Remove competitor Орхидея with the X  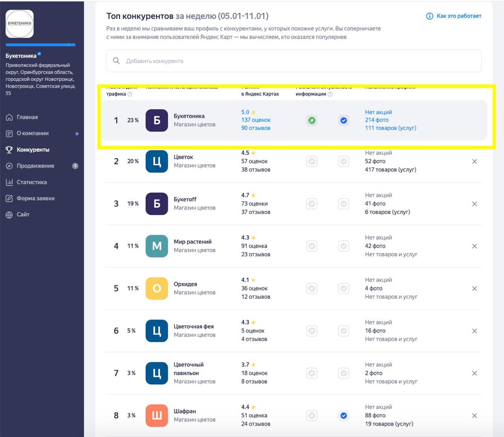click(x=474, y=289)
